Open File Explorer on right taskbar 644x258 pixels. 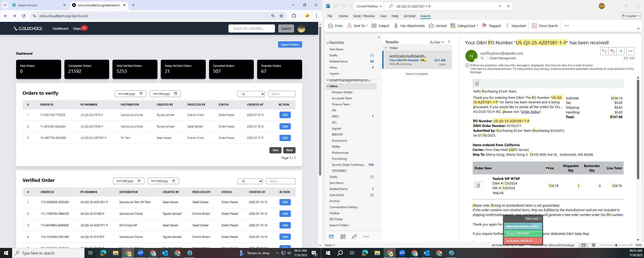[x=377, y=253]
